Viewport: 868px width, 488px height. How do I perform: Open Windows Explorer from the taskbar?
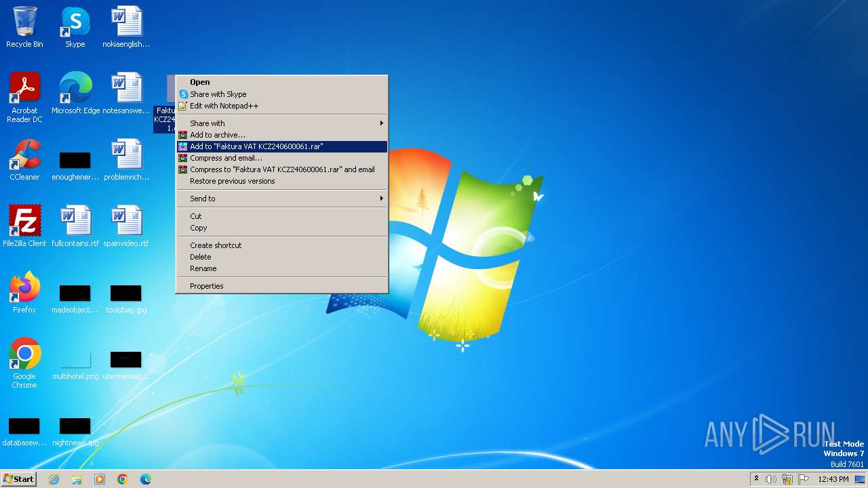click(x=77, y=479)
